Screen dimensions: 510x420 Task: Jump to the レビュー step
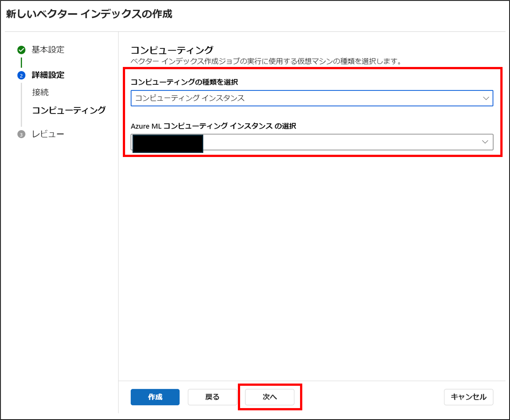point(48,134)
